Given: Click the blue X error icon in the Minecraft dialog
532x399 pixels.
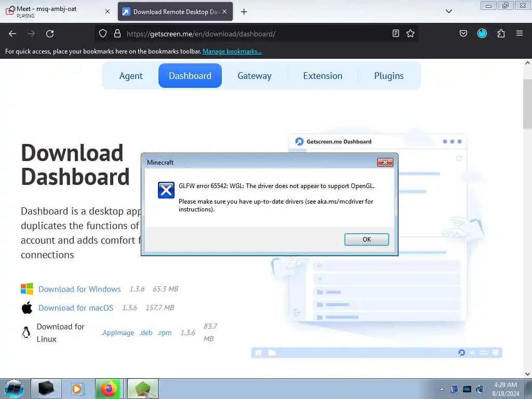Looking at the screenshot, I should [166, 190].
